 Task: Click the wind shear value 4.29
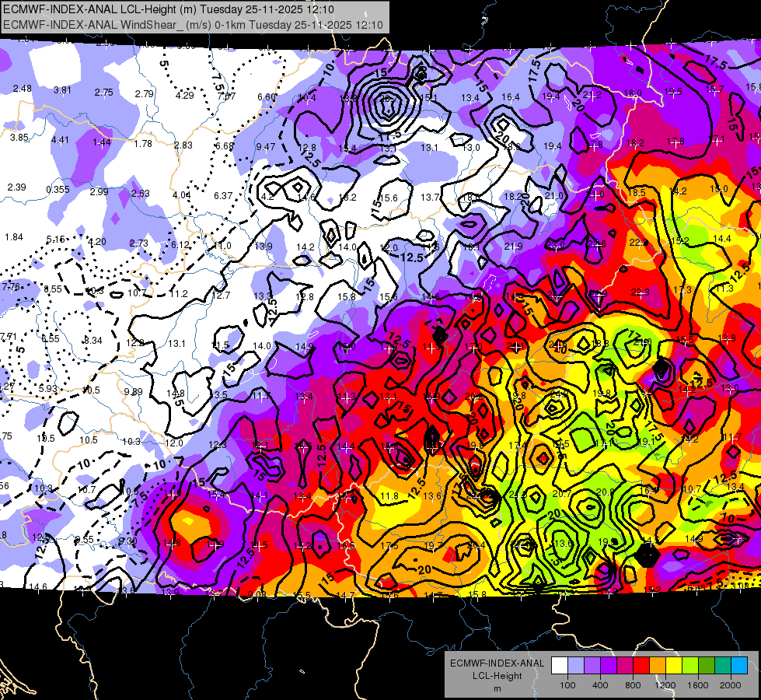click(x=184, y=96)
